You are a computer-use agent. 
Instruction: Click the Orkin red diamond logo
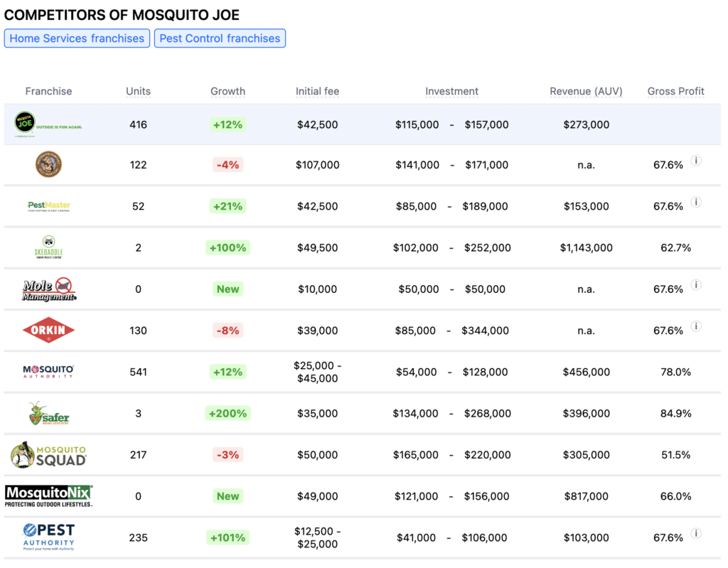[48, 331]
